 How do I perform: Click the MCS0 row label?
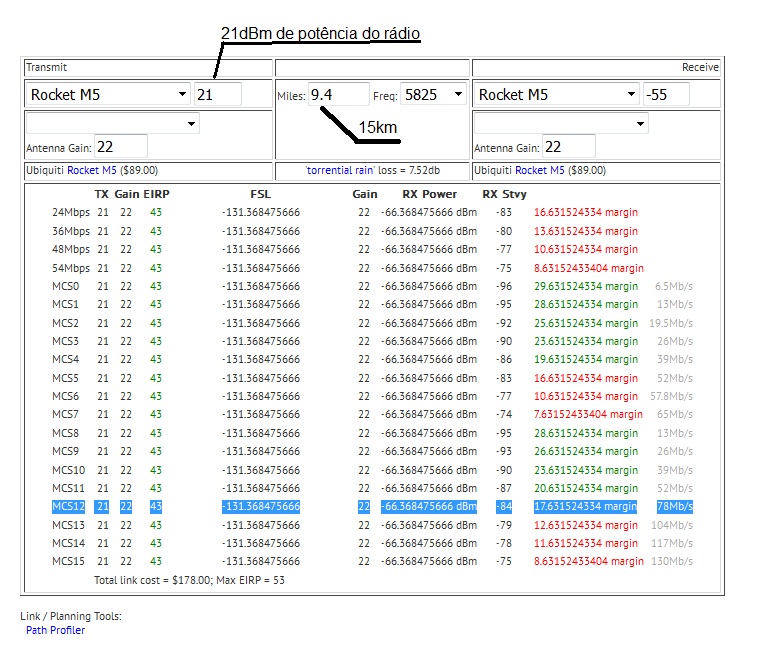click(x=66, y=286)
